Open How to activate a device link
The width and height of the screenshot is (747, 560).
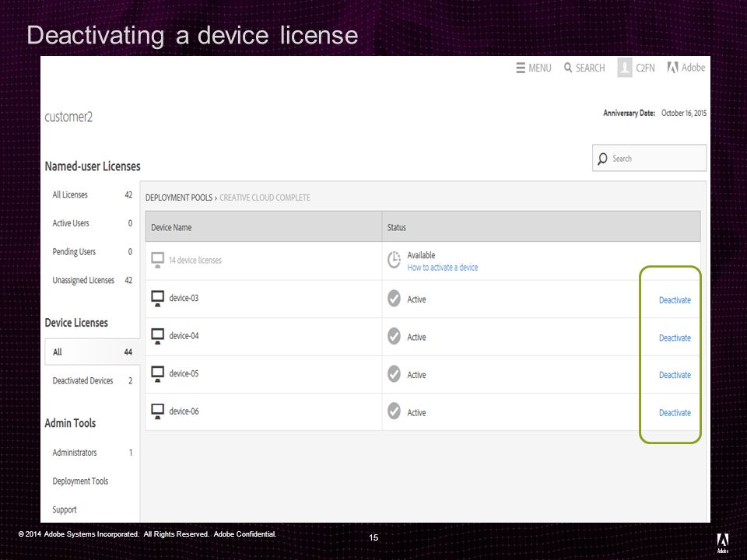(443, 268)
